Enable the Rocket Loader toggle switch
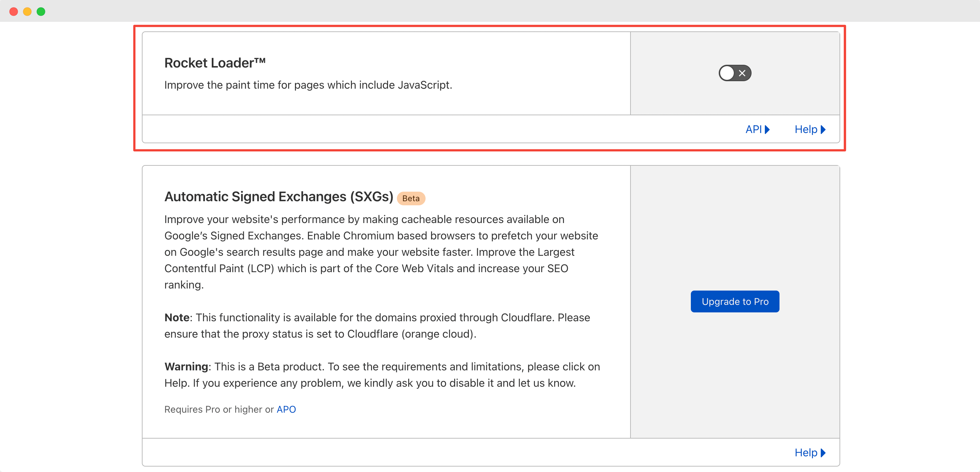Screen dimensions: 980x472 pos(734,73)
